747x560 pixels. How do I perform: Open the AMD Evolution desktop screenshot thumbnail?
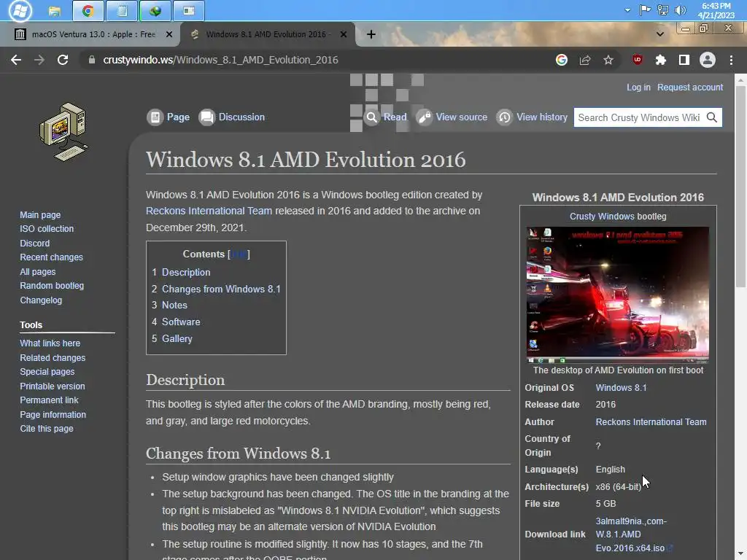(617, 295)
